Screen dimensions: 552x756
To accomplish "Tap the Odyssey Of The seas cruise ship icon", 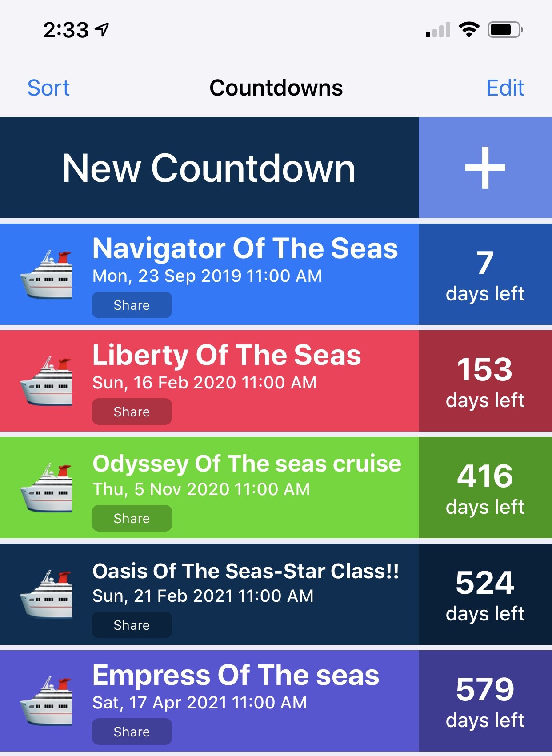I will (x=46, y=488).
